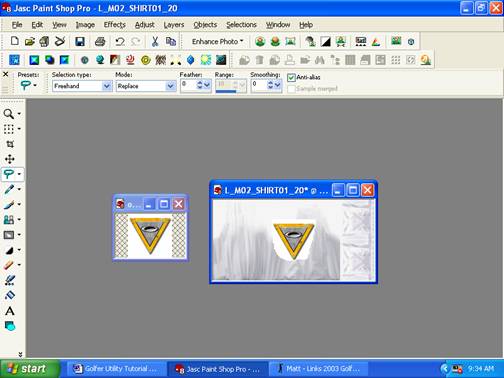Select the Clone Brush tool
Viewport: 504px width, 378px height.
coord(9,219)
